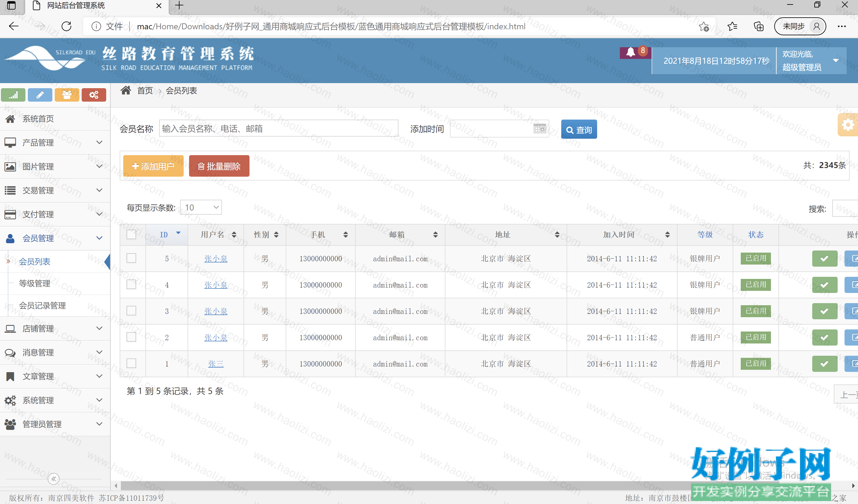Image resolution: width=858 pixels, height=504 pixels.
Task: Check the checkbox for row ID 1
Action: (131, 363)
